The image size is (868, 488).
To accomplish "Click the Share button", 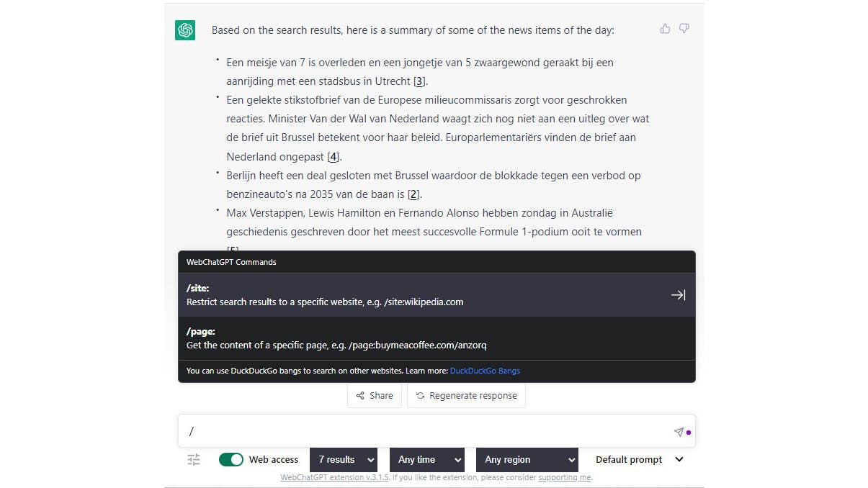I will [x=375, y=395].
